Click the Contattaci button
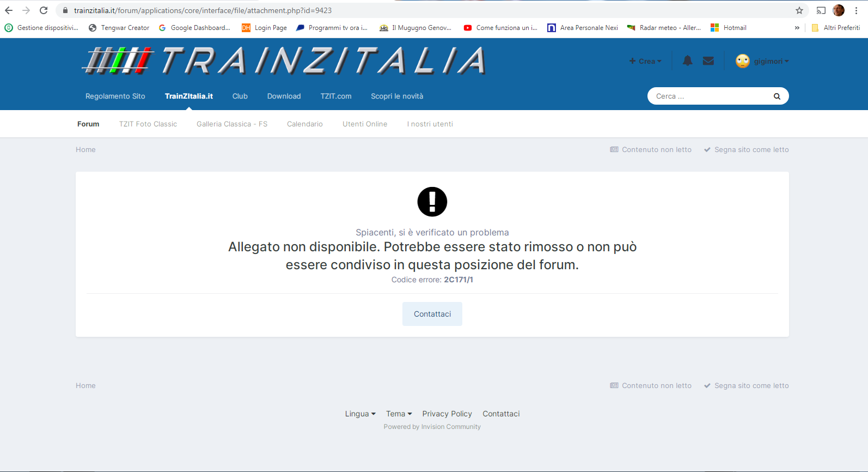 tap(432, 314)
